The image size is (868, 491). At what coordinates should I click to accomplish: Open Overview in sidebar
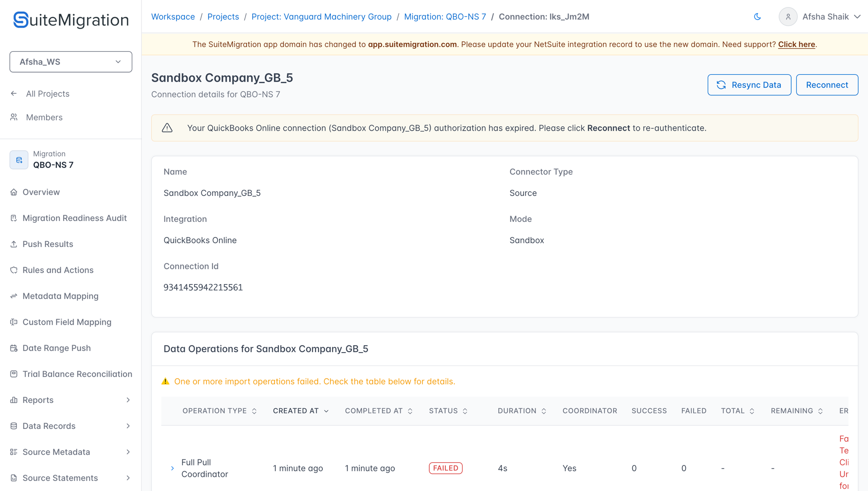point(35,192)
